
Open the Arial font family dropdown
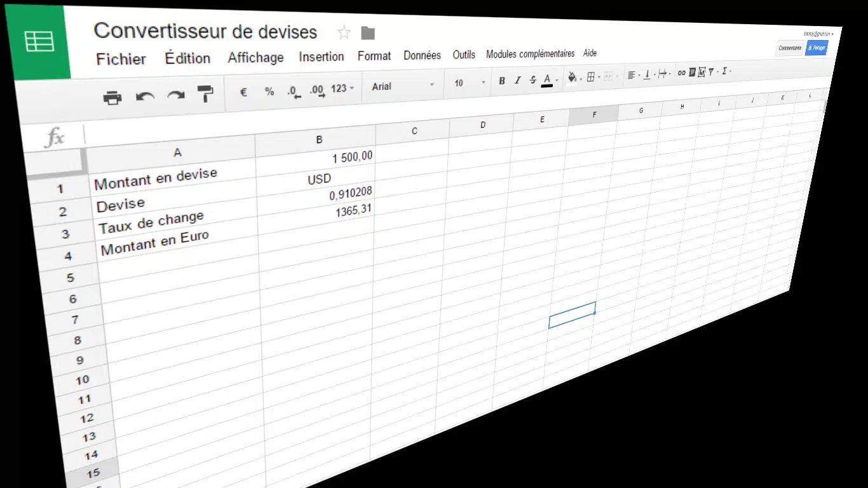[x=403, y=86]
